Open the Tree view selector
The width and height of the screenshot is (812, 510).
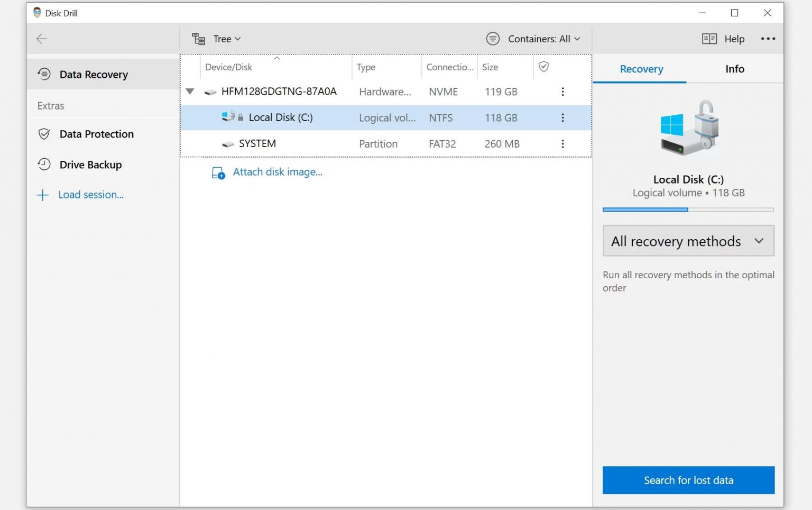click(x=226, y=38)
